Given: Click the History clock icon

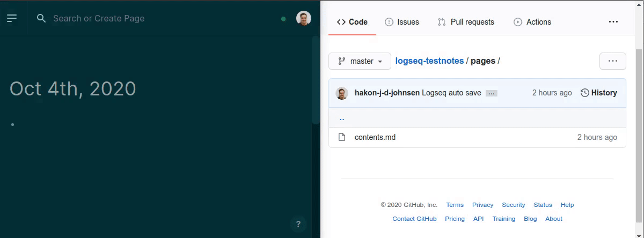Looking at the screenshot, I should coord(585,93).
